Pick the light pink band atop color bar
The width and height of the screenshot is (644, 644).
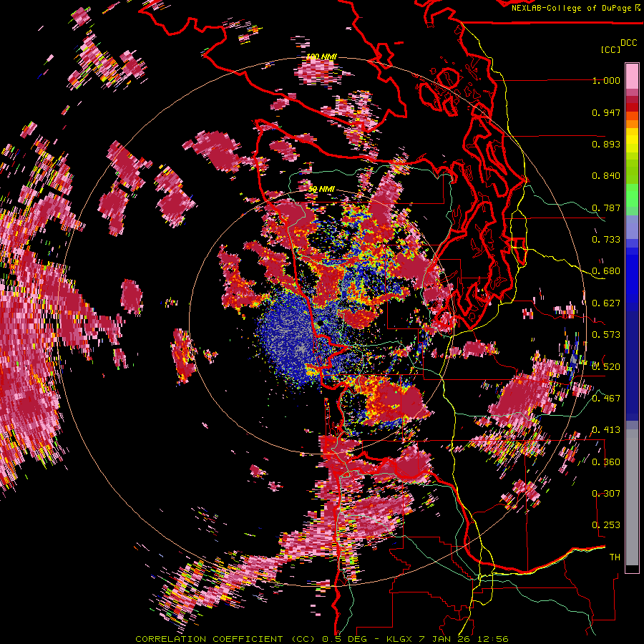(632, 76)
